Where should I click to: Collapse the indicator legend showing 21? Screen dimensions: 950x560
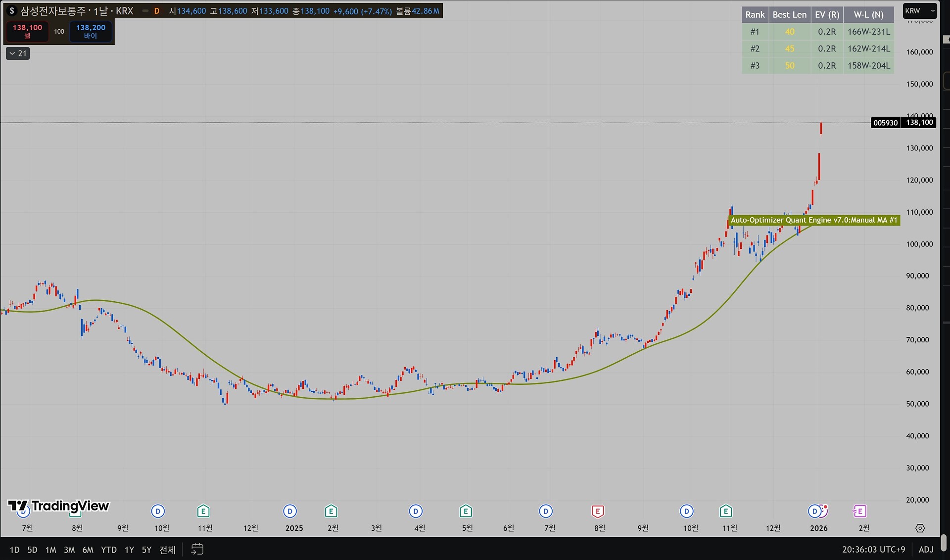click(18, 53)
